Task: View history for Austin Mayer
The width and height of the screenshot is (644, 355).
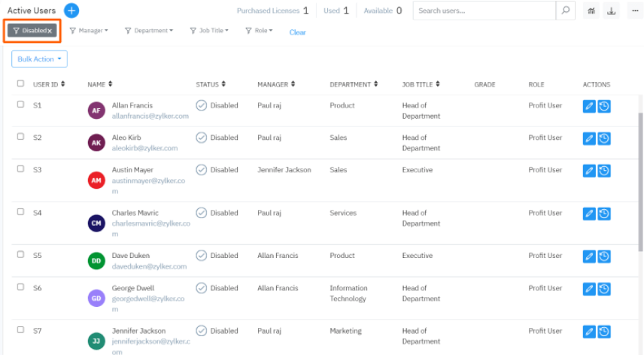Action: click(603, 171)
